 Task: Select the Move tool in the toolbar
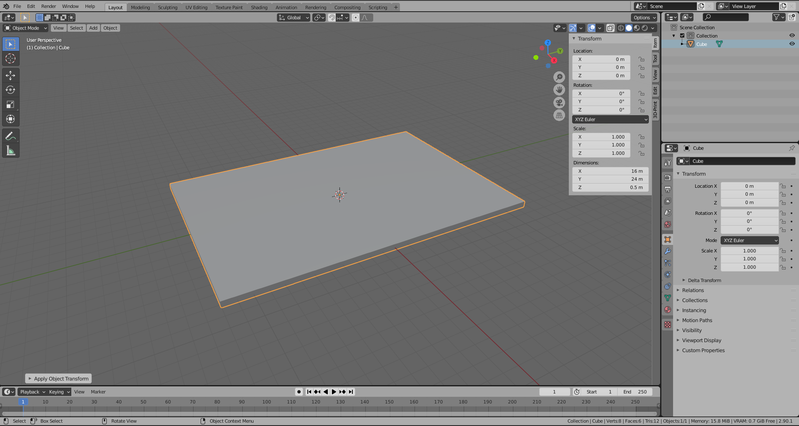point(10,75)
